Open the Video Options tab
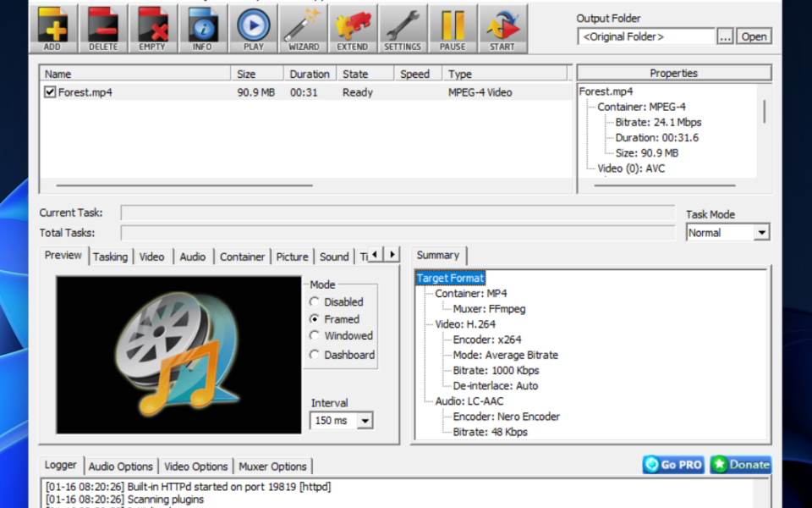The width and height of the screenshot is (812, 508). [x=195, y=467]
